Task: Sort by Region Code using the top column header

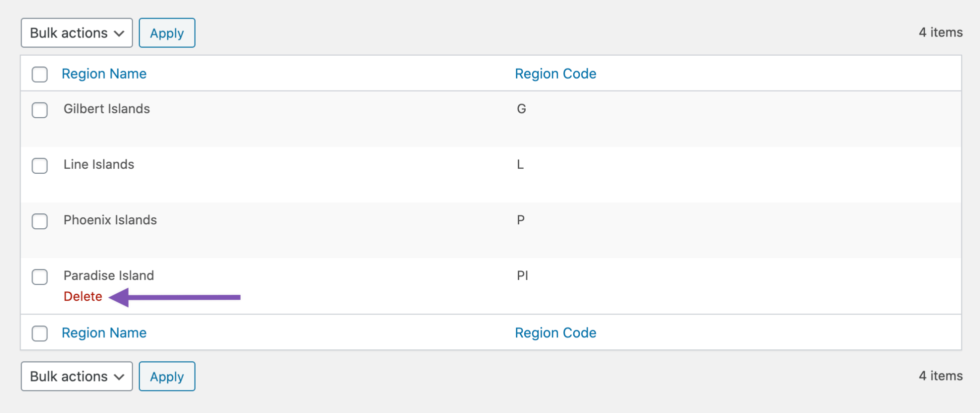Action: click(x=555, y=74)
